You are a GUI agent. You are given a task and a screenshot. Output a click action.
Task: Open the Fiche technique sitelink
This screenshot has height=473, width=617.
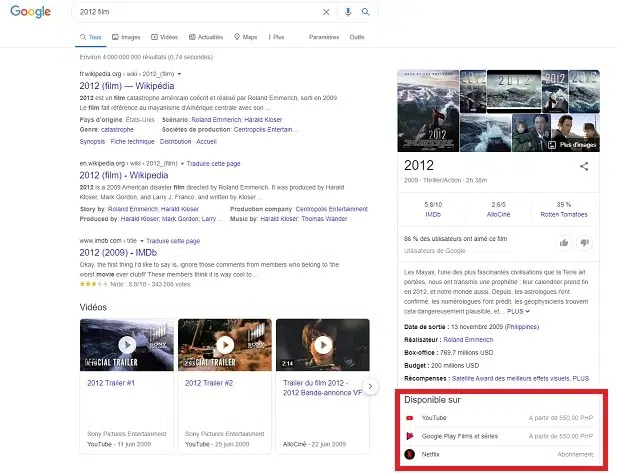coord(132,141)
